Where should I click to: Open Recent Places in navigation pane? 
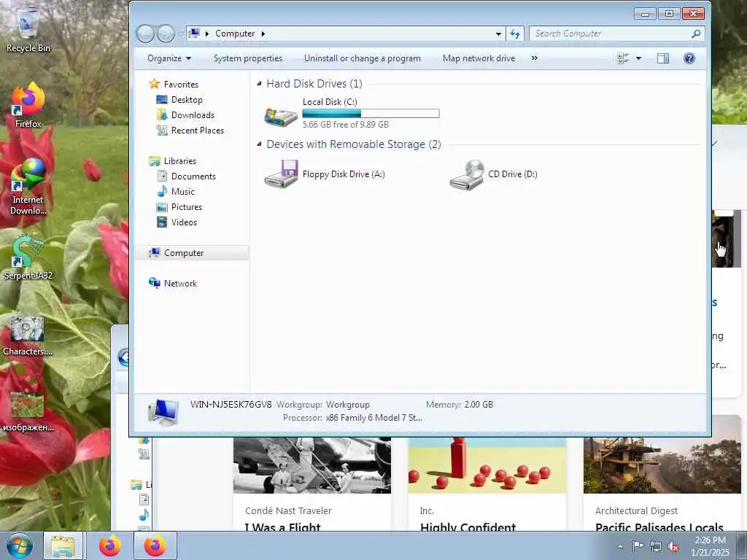(197, 130)
